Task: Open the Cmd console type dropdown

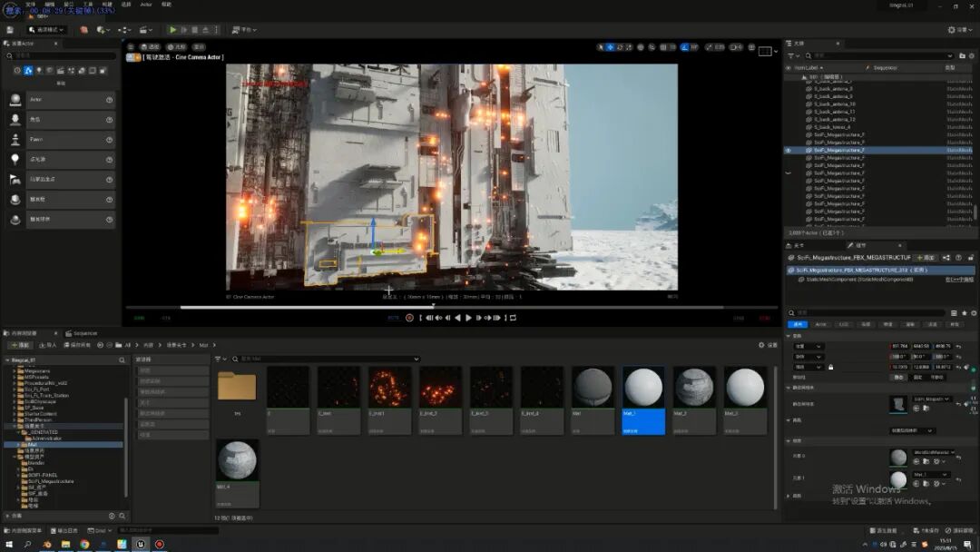Action: coord(100,530)
